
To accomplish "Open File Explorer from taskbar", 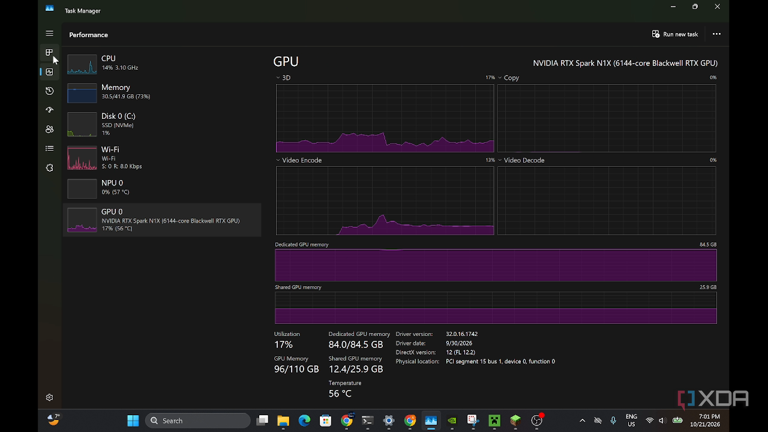I will (x=283, y=421).
